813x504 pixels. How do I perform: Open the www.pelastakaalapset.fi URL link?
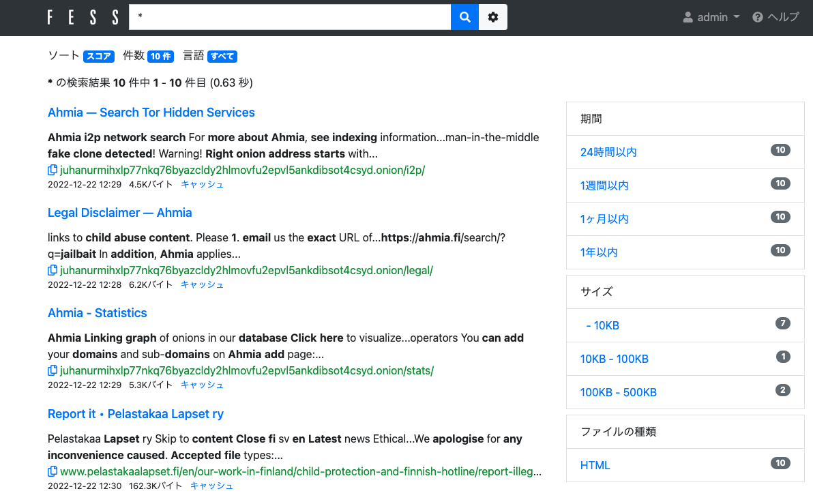[301, 471]
